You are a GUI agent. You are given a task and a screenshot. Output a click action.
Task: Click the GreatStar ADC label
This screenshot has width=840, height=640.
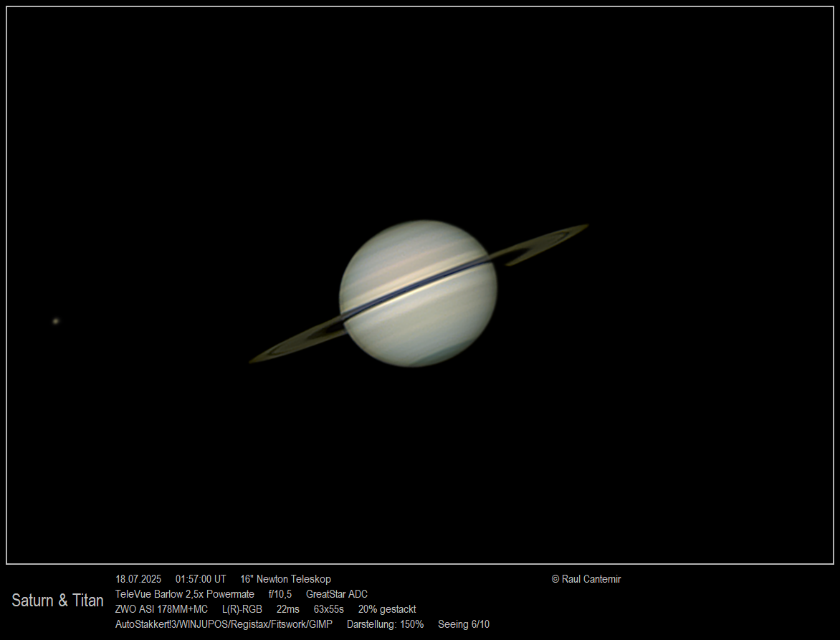pos(337,594)
